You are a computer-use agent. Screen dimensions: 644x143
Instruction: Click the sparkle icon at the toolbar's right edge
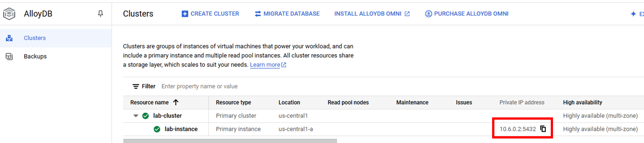pyautogui.click(x=633, y=14)
